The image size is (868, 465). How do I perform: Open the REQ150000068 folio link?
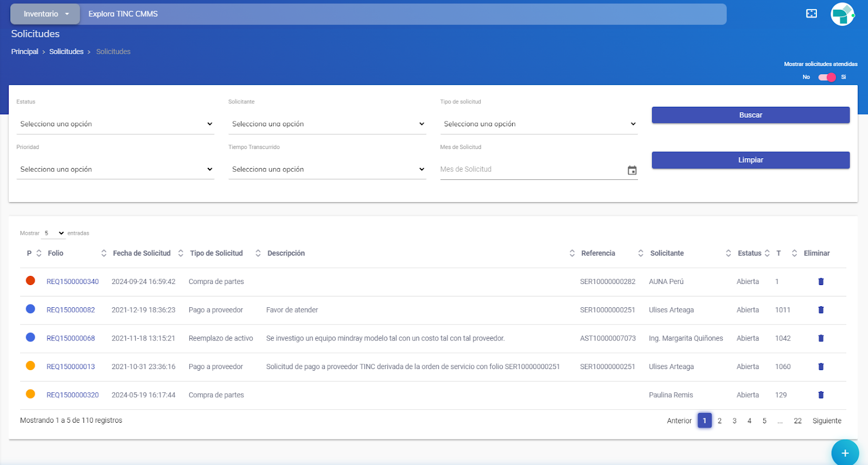71,338
